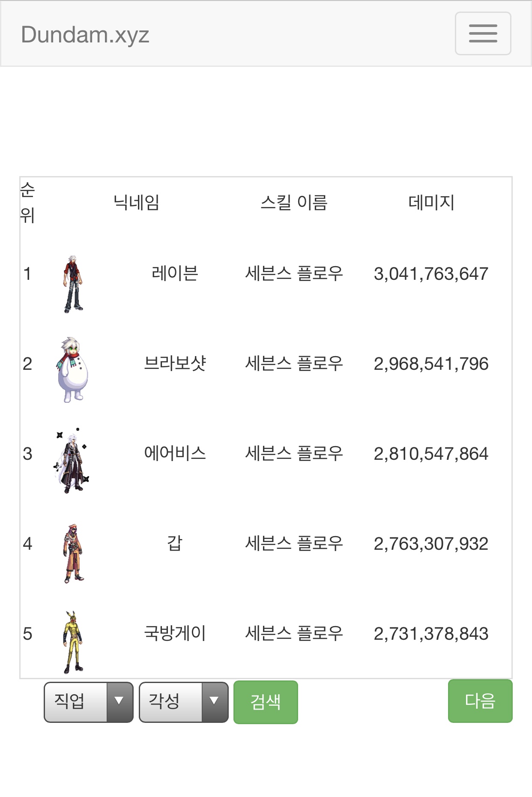532x797 pixels.
Task: Open the hamburger navigation menu
Action: 483,33
